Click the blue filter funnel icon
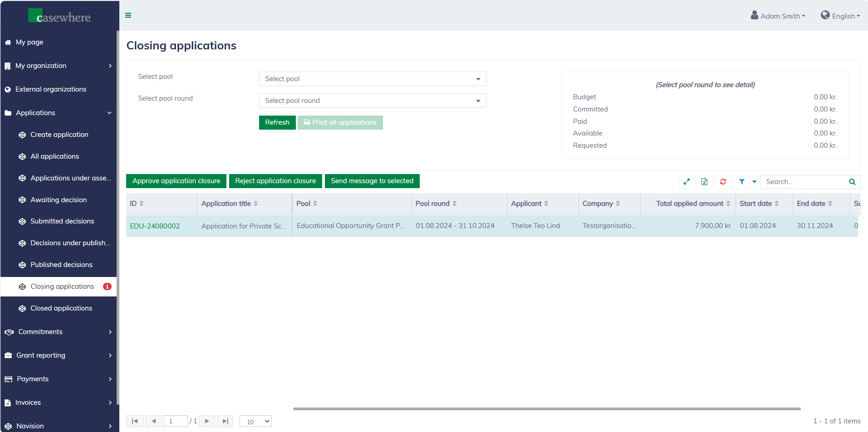The width and height of the screenshot is (868, 432). click(x=741, y=182)
